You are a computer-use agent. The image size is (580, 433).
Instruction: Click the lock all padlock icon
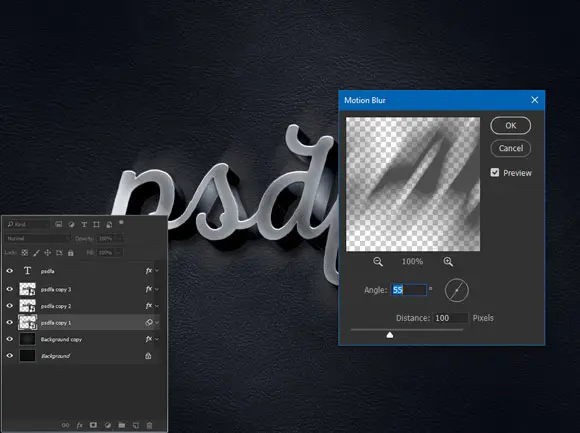coord(71,253)
